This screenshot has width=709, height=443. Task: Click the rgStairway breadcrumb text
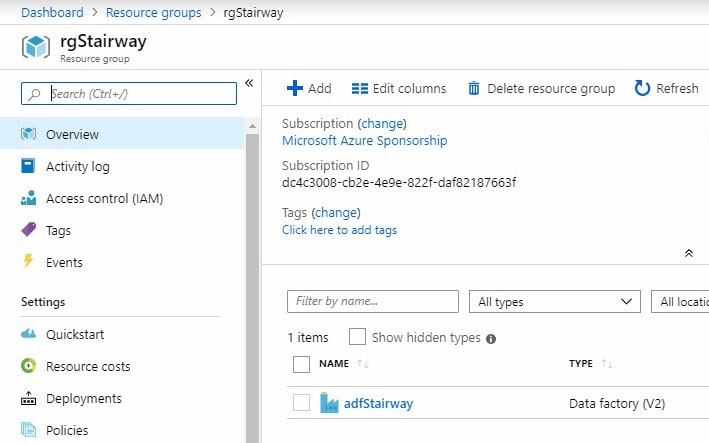click(253, 13)
